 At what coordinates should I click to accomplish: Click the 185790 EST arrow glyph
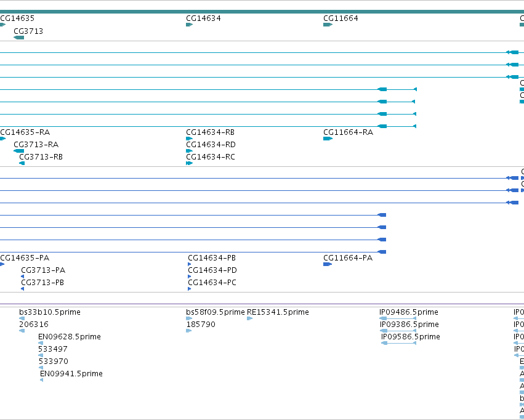189,331
